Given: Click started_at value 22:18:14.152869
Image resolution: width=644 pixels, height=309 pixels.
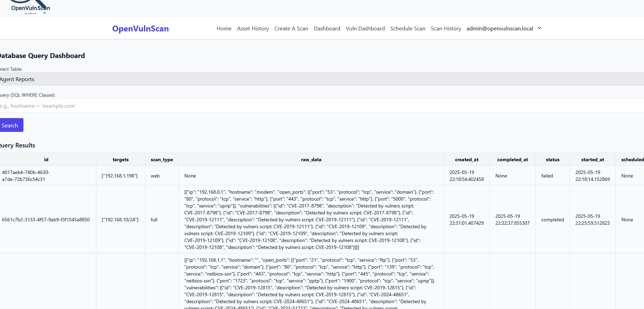Looking at the screenshot, I should click(x=593, y=176).
